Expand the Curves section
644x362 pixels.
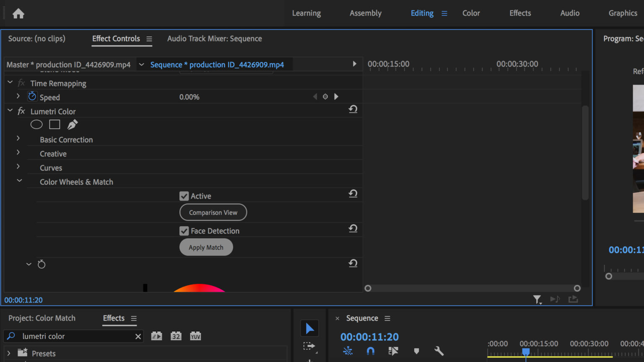18,167
